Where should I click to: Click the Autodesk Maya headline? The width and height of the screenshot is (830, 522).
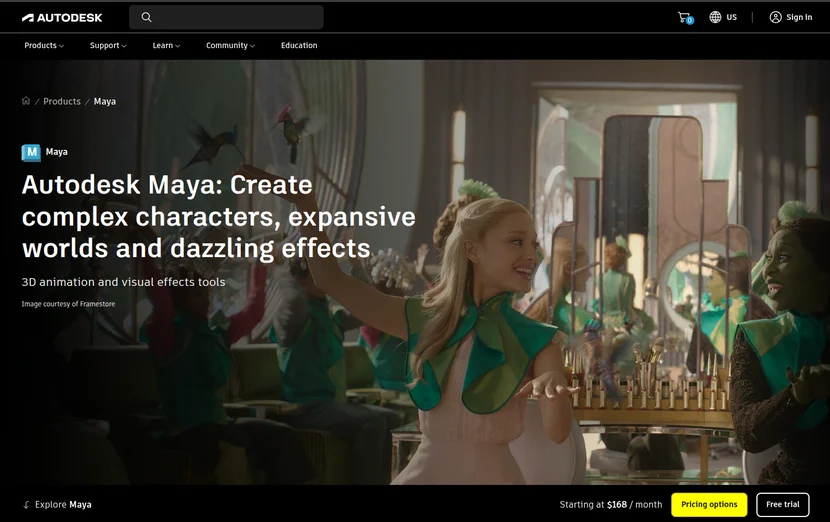pos(219,217)
